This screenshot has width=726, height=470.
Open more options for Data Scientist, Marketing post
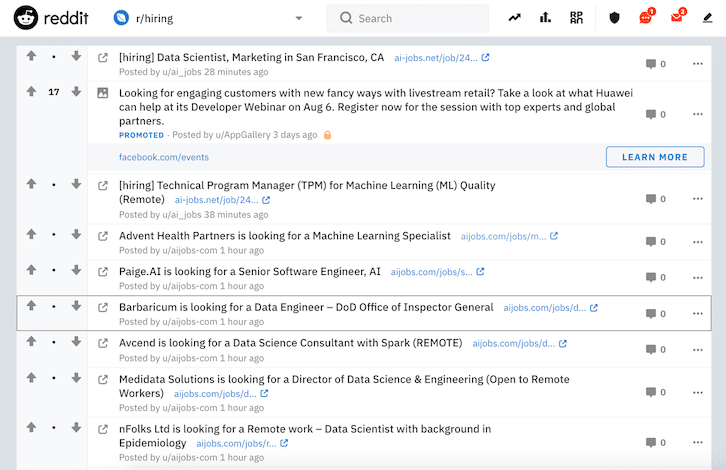[x=698, y=63]
